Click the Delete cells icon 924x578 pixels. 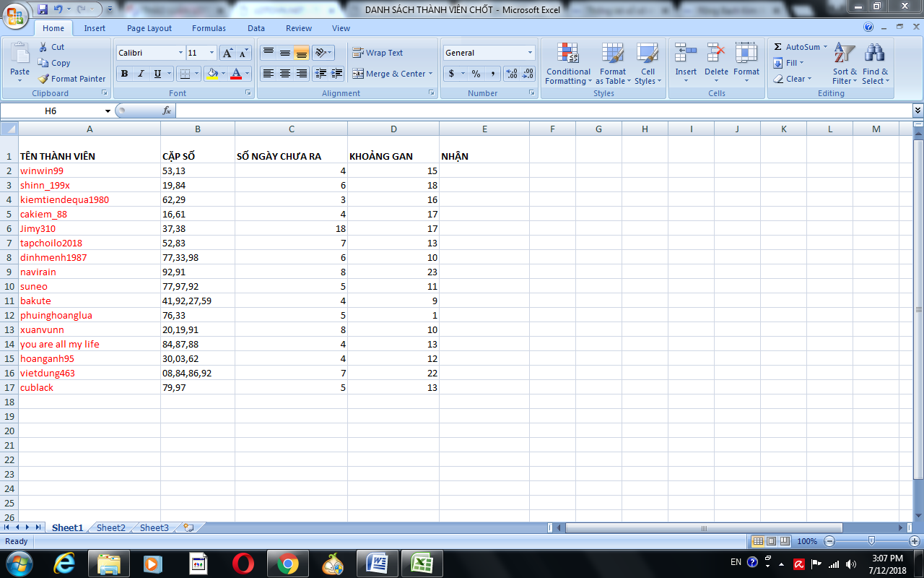pyautogui.click(x=716, y=53)
